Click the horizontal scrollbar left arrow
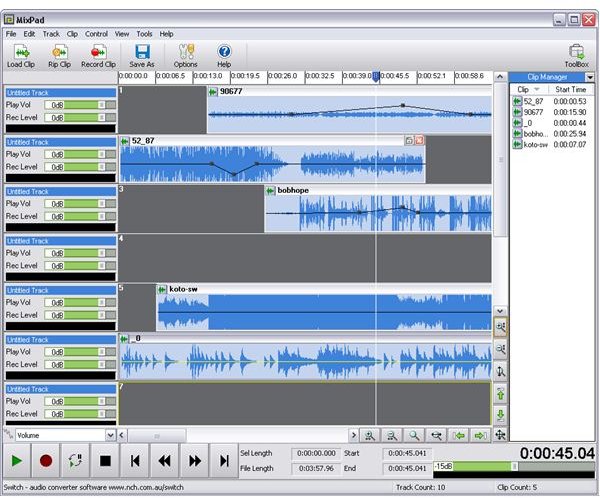Viewport: 600px width, 498px height. (x=122, y=435)
